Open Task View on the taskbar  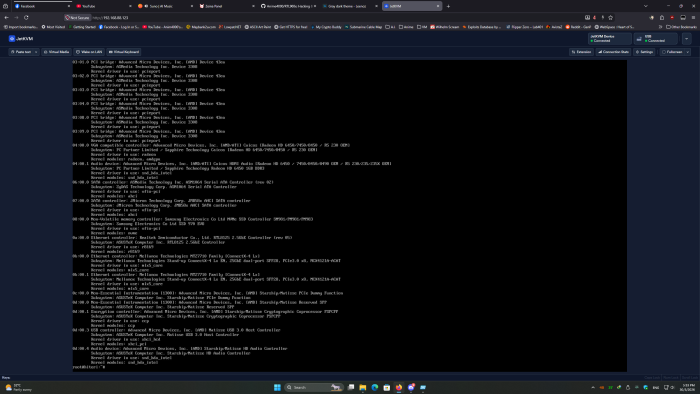click(x=351, y=387)
